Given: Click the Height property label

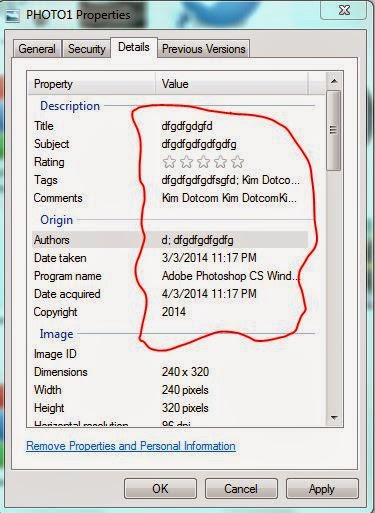Looking at the screenshot, I should pyautogui.click(x=49, y=408).
